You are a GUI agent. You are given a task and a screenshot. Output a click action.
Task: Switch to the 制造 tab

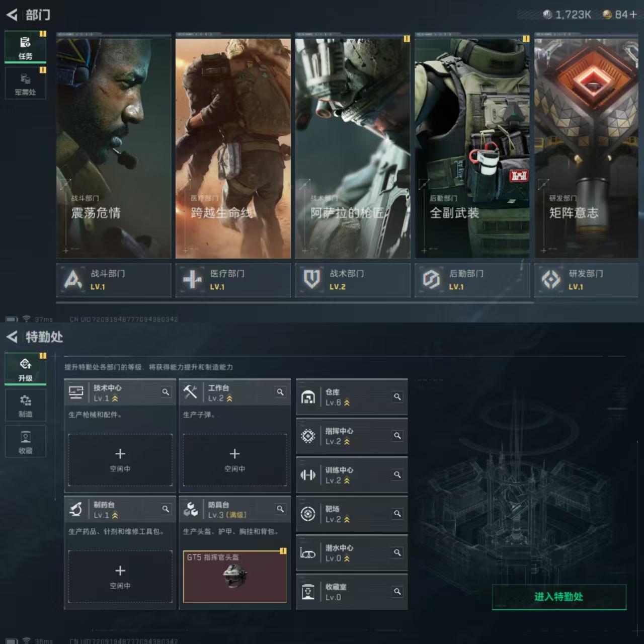tap(25, 406)
